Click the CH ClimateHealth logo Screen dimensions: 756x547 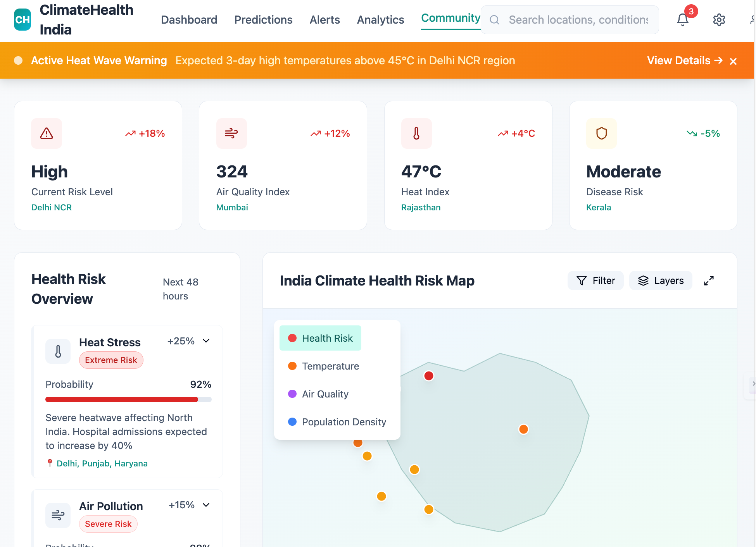tap(22, 20)
